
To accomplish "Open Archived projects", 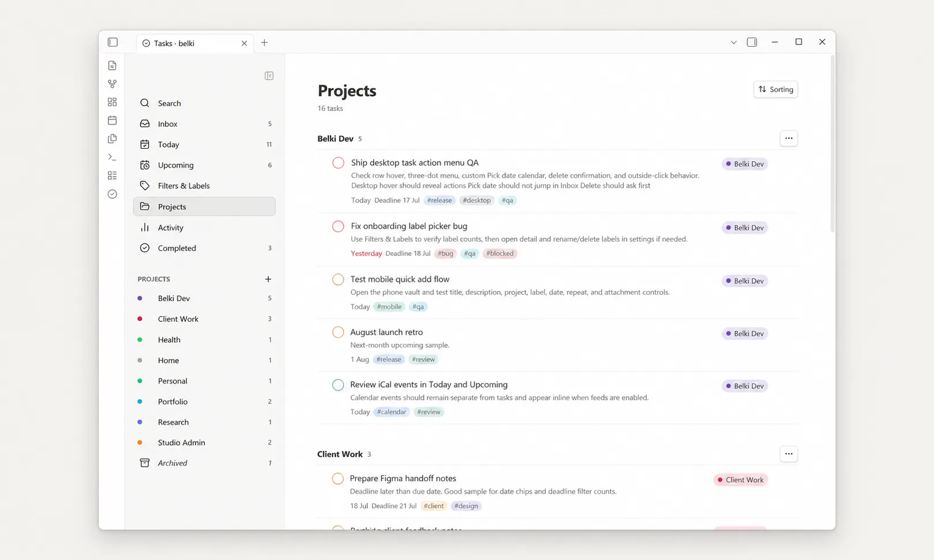I will 204,463.
